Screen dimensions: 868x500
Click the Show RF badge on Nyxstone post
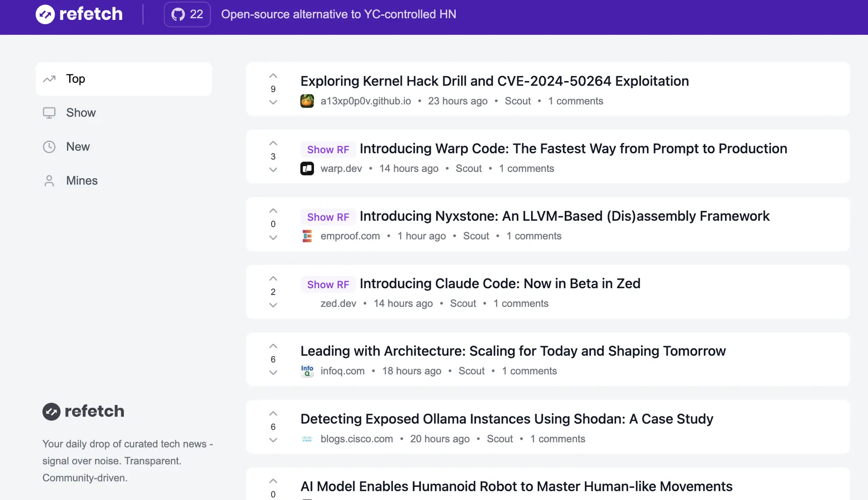[x=328, y=217]
